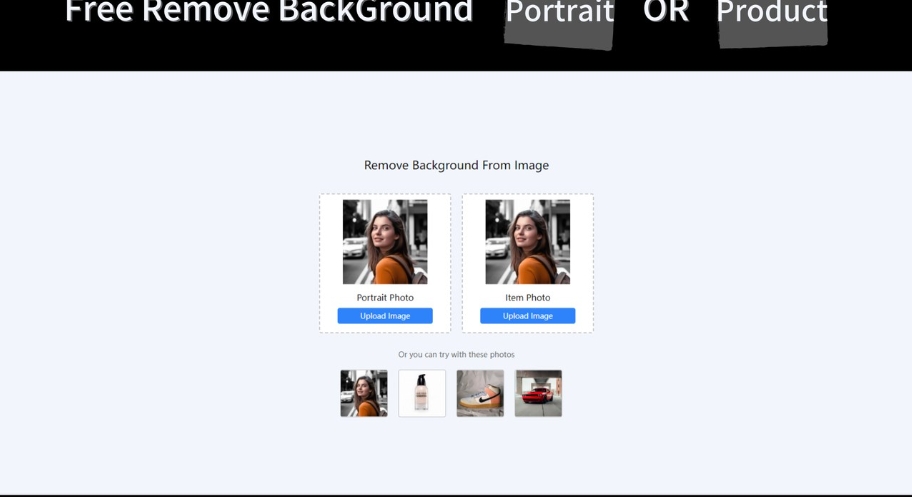Click the "Portrait Photo" card label
This screenshot has width=912, height=497.
[385, 298]
